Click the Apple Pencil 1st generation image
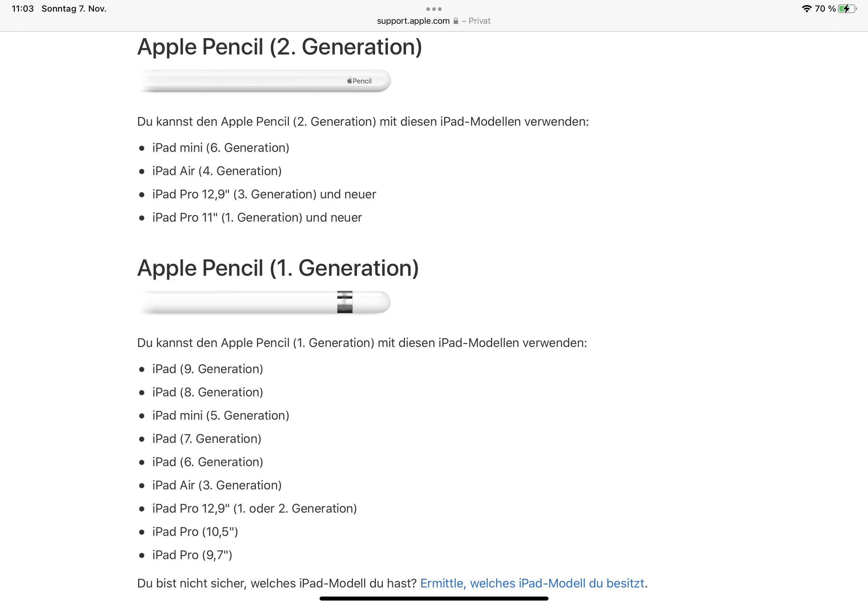The width and height of the screenshot is (868, 606). (264, 302)
